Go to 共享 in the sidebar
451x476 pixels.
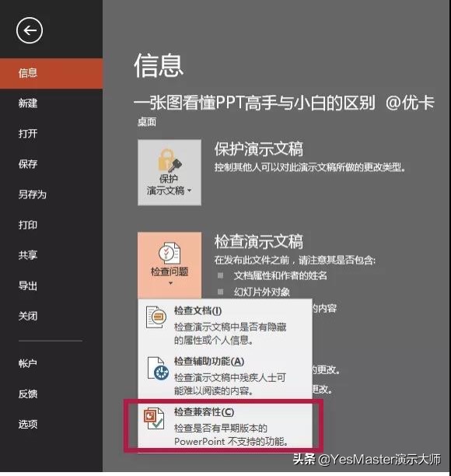click(x=51, y=255)
